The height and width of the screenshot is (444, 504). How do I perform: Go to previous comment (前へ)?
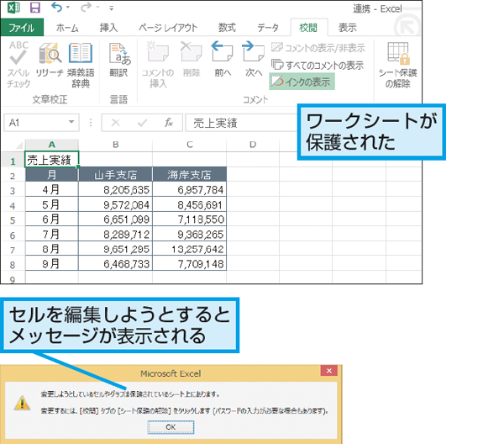click(223, 57)
